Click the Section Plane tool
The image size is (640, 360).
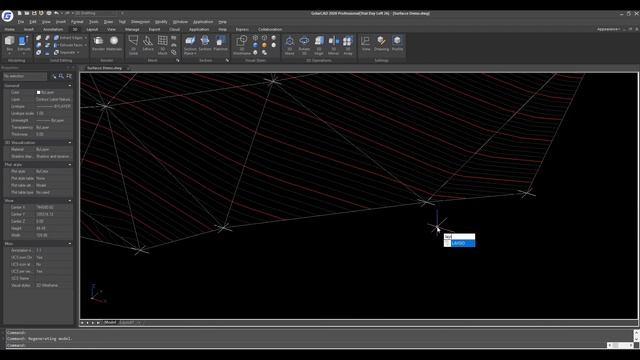190,45
